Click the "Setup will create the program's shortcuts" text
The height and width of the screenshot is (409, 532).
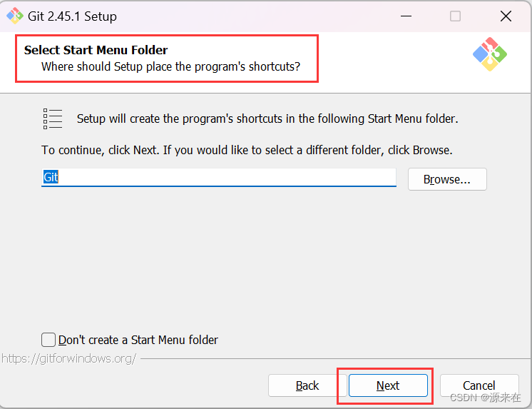267,118
